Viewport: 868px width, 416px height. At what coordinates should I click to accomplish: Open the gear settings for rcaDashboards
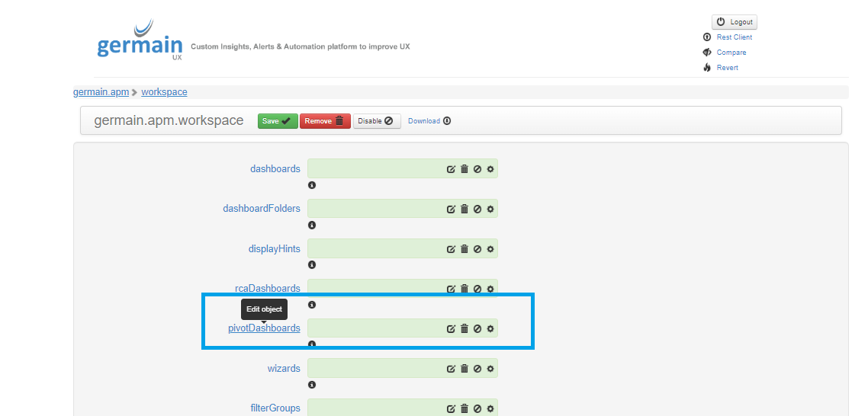click(x=490, y=289)
